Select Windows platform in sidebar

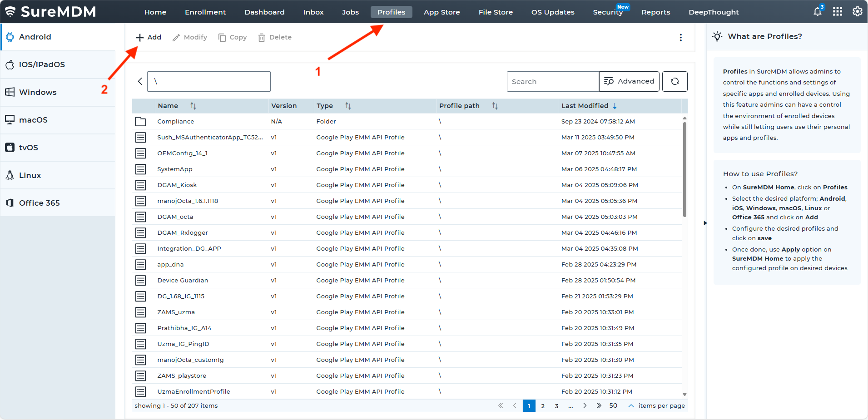tap(38, 92)
